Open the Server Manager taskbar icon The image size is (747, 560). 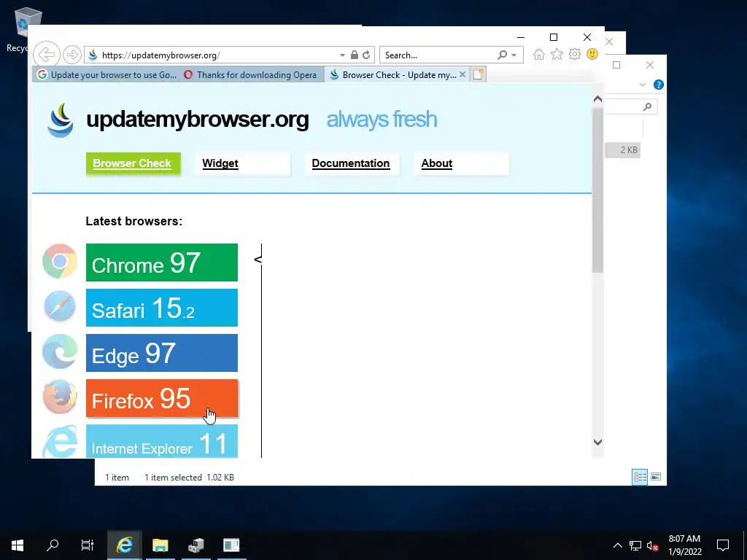pos(196,545)
